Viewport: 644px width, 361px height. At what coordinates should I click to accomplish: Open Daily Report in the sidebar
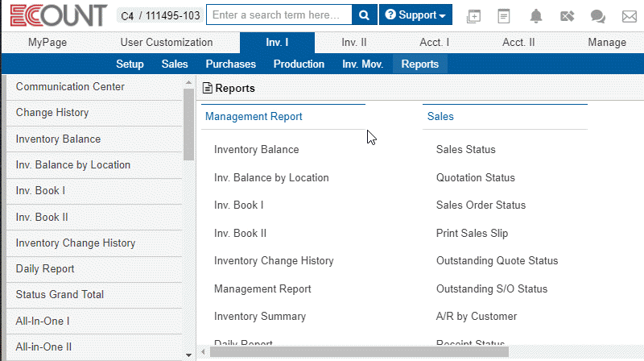click(x=94, y=269)
